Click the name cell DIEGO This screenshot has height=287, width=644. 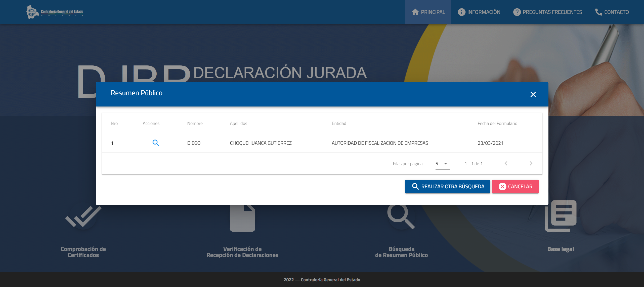pos(194,143)
